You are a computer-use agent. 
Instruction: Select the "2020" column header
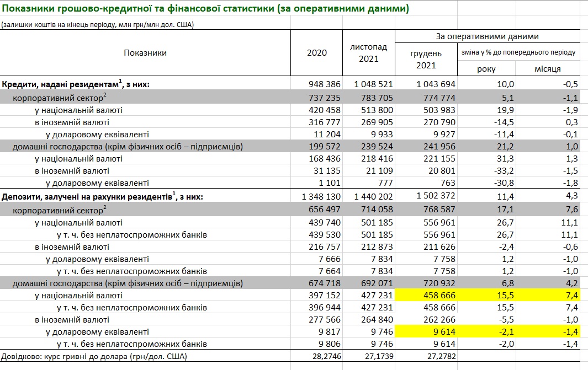[x=316, y=53]
